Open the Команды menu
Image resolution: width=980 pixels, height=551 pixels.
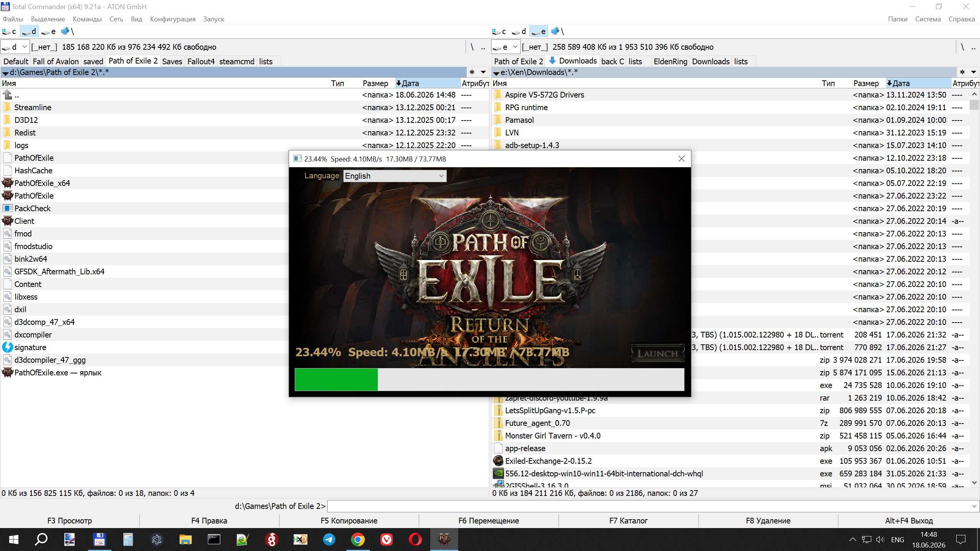pyautogui.click(x=87, y=19)
